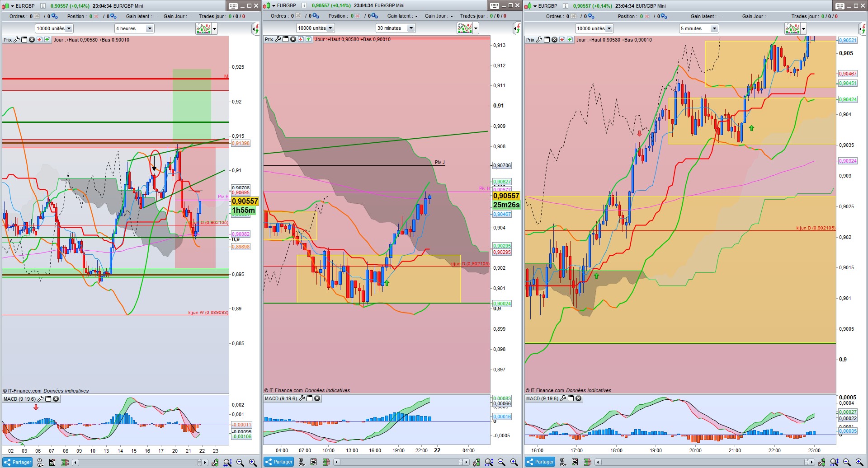Open Prix settings wrench in 4 heures chart
This screenshot has width=868, height=468.
17,40
